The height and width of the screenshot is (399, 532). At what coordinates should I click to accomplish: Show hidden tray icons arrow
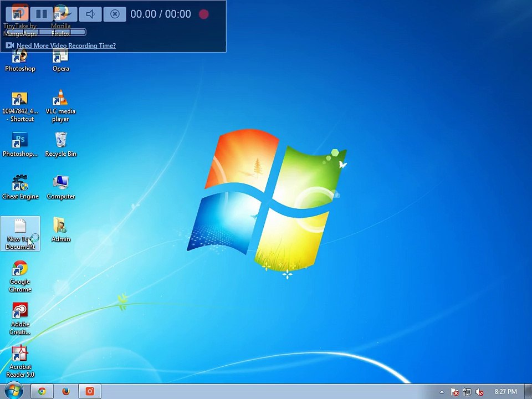442,392
